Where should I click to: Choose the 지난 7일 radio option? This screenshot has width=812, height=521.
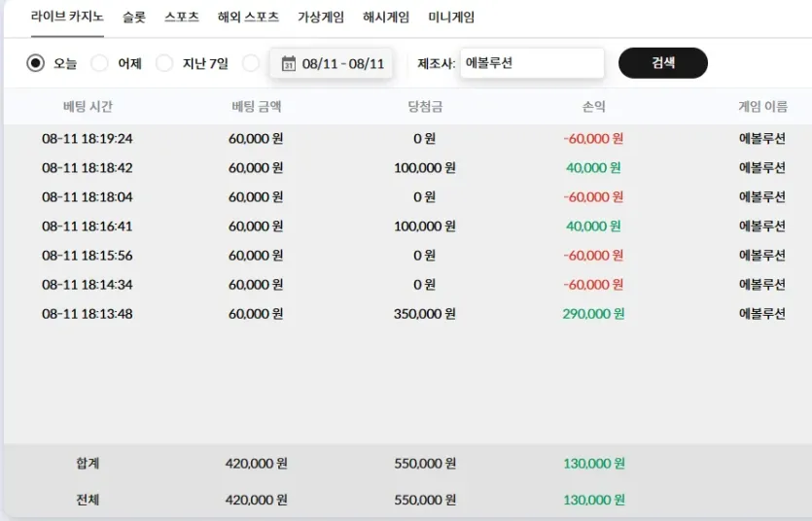[x=164, y=63]
